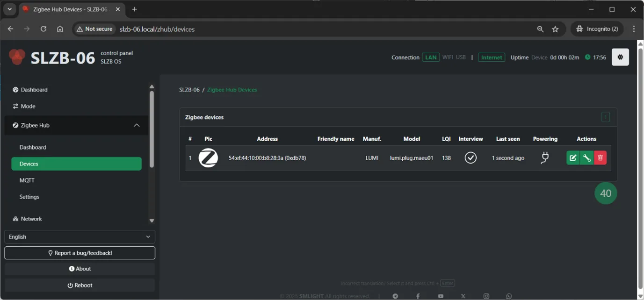Click the green edit device icon
The width and height of the screenshot is (644, 300).
point(573,158)
